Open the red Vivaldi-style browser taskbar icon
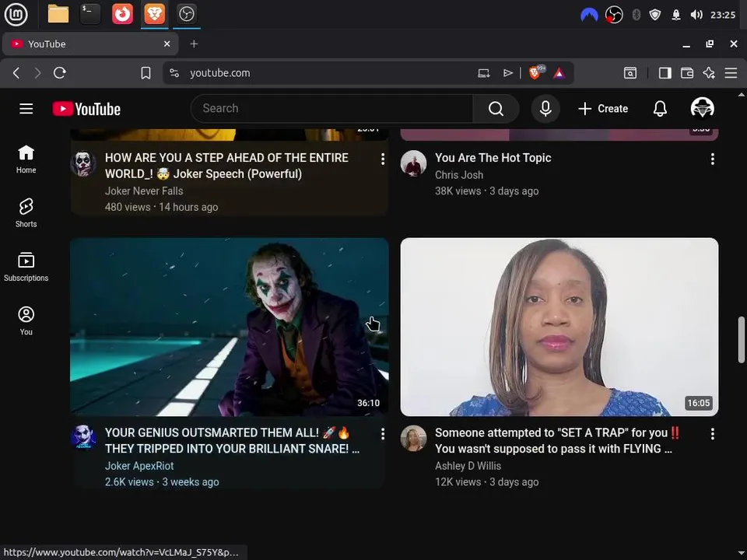This screenshot has width=747, height=560. (122, 14)
